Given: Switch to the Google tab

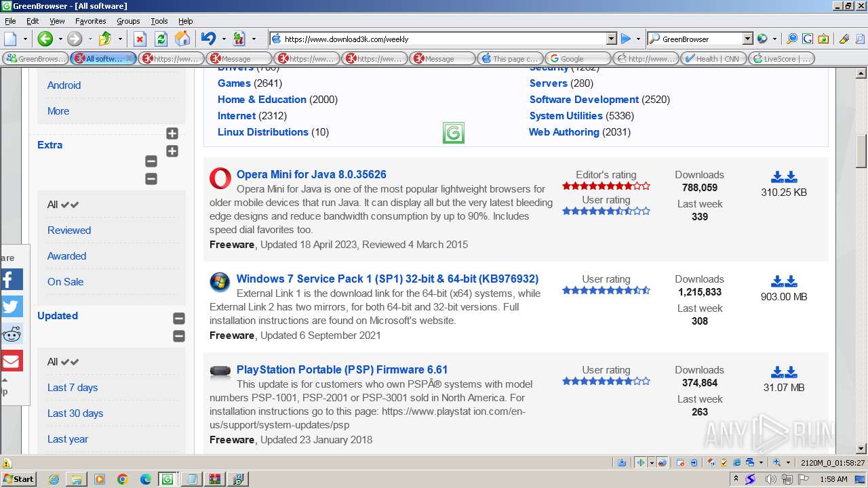Looking at the screenshot, I should pyautogui.click(x=578, y=58).
